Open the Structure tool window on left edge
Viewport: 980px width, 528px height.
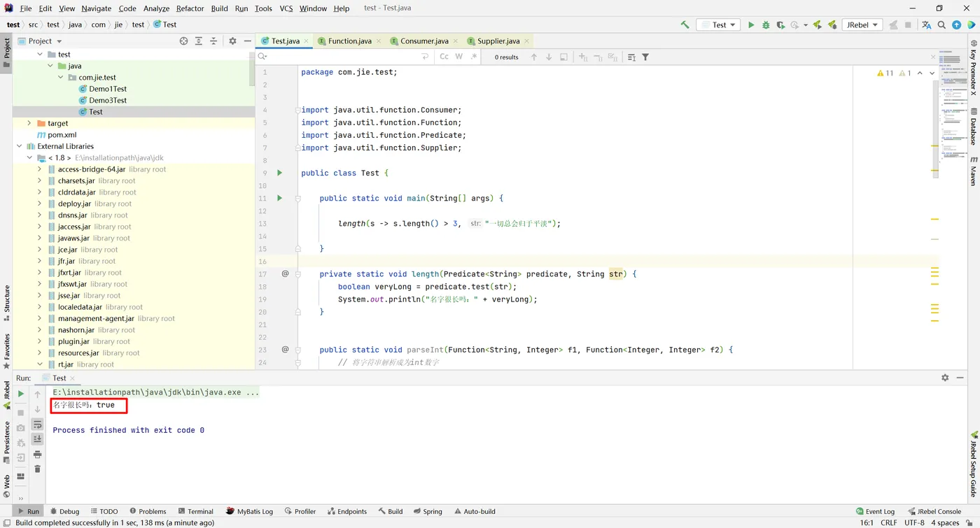(7, 304)
